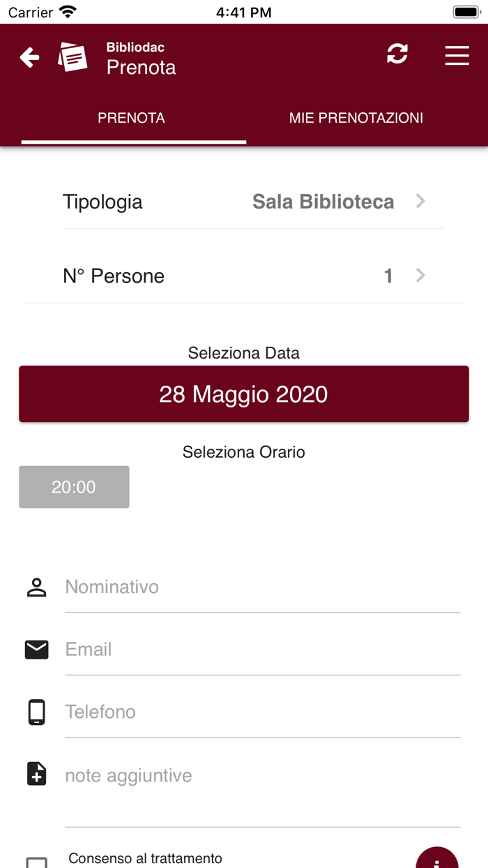
Task: Tap the phone icon next to Telefono
Action: (36, 712)
